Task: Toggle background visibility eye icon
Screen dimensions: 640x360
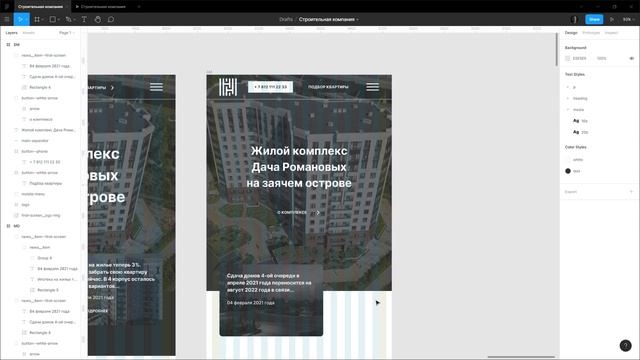Action: click(x=631, y=58)
